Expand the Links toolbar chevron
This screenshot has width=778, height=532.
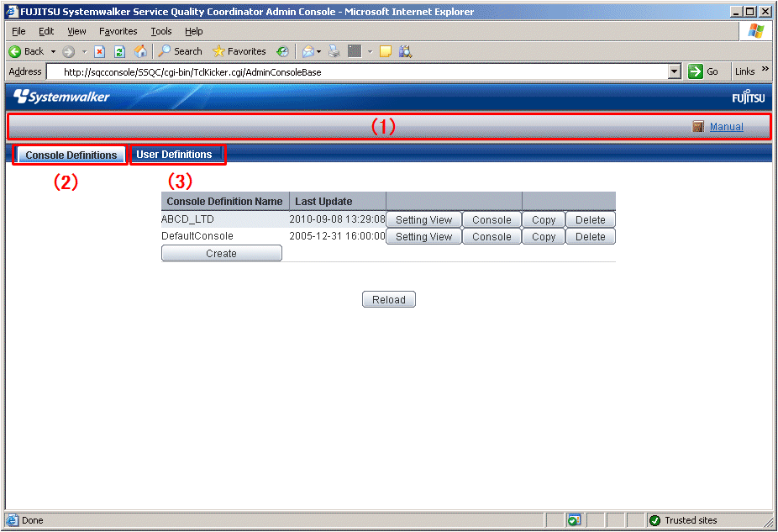point(765,69)
